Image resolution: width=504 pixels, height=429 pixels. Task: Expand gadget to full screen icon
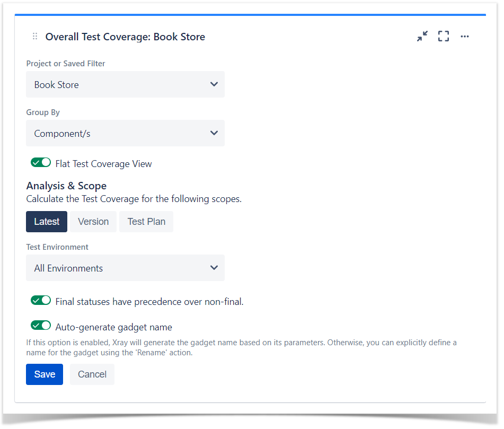pos(444,37)
